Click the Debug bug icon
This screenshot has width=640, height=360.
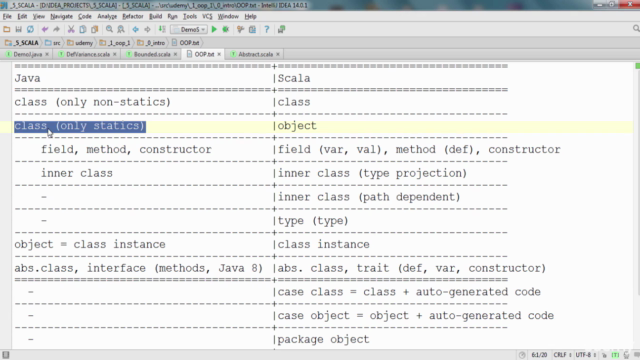(x=226, y=29)
